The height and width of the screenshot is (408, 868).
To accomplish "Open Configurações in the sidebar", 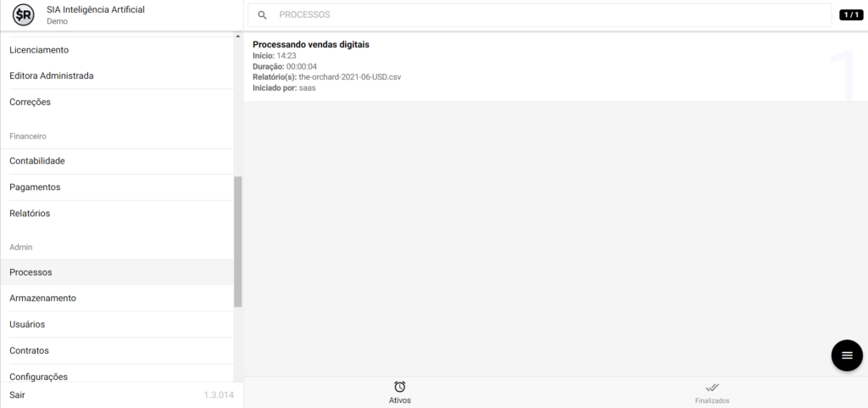I will pos(38,377).
